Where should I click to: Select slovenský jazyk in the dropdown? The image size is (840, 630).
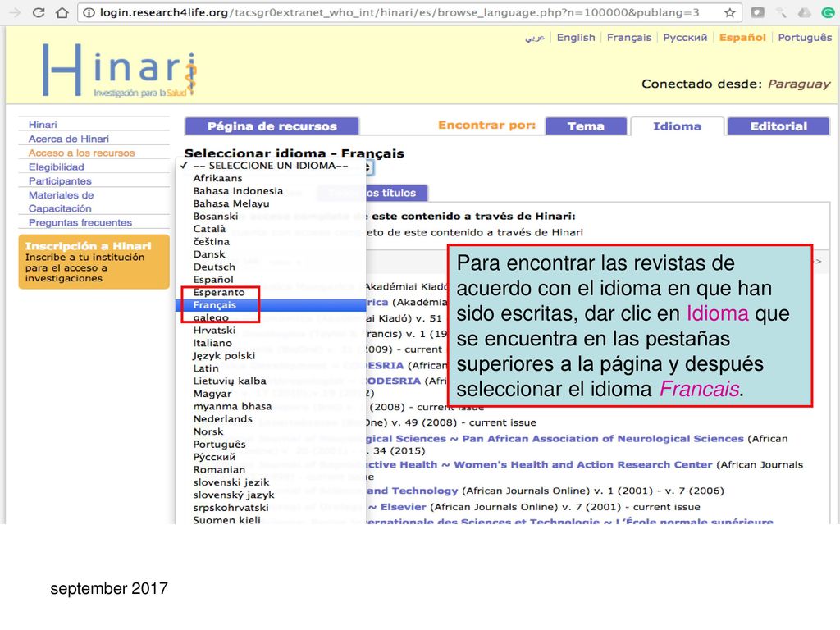pyautogui.click(x=271, y=495)
